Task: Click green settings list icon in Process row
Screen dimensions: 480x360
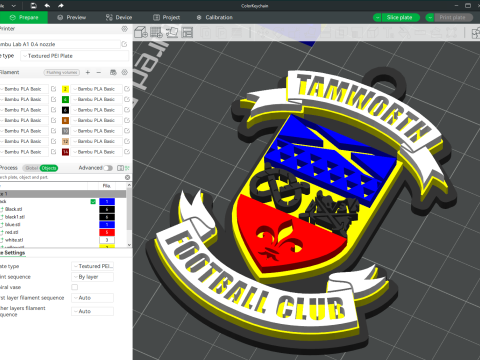Action: 127,168
